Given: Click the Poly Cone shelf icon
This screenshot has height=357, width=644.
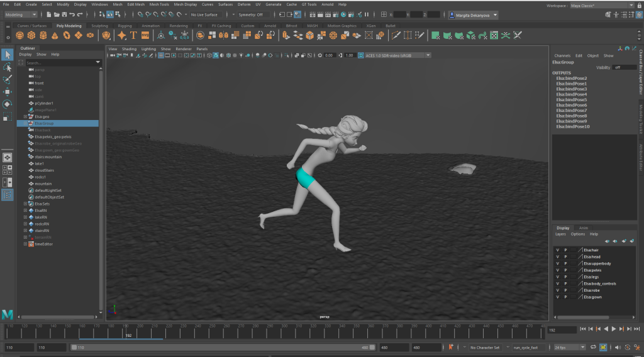Looking at the screenshot, I should pyautogui.click(x=55, y=36).
